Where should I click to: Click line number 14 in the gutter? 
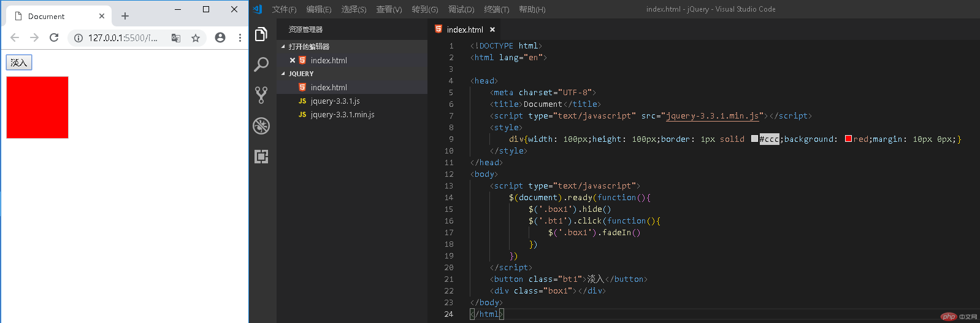tap(449, 197)
